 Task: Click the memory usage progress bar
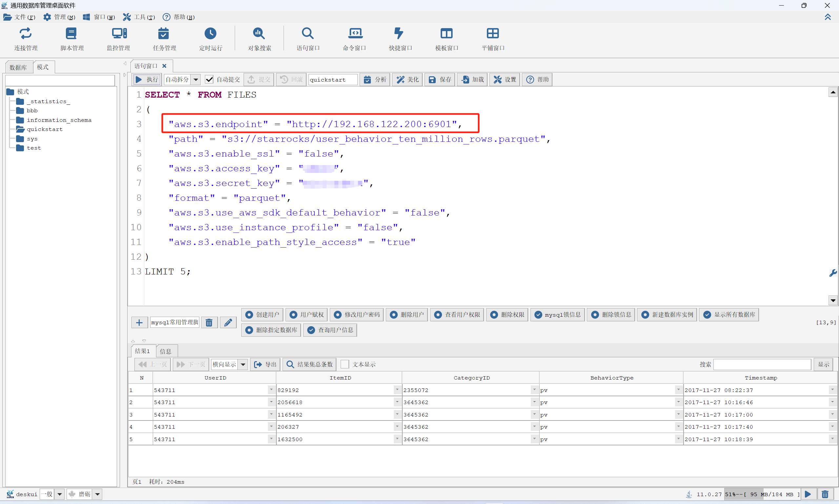[x=762, y=494]
